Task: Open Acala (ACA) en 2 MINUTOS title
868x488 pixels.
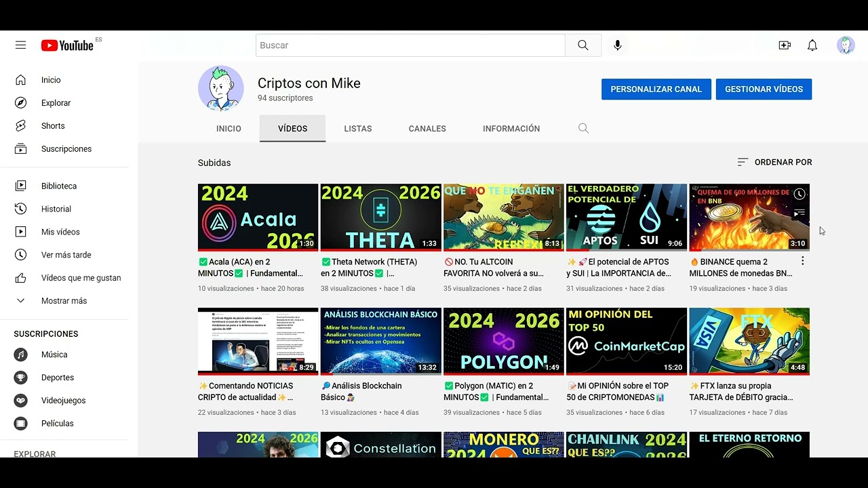Action: 250,268
